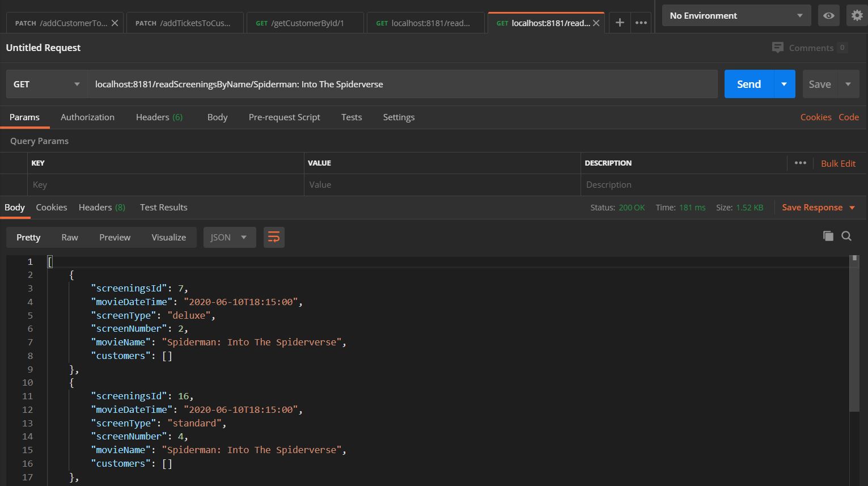Open the tab options ellipsis menu
868x486 pixels.
641,23
